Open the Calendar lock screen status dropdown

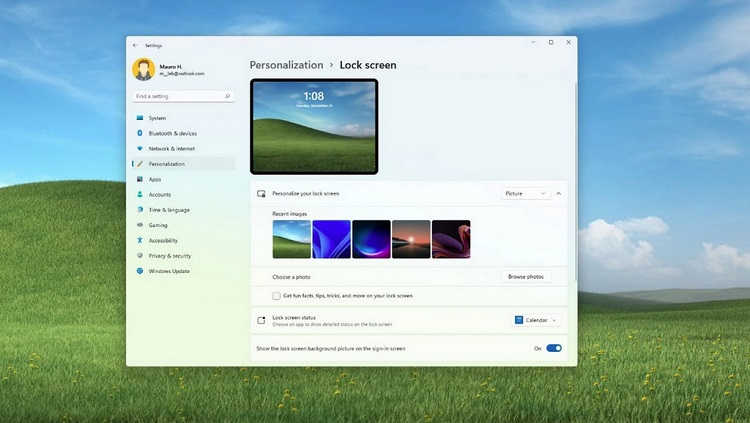[537, 320]
